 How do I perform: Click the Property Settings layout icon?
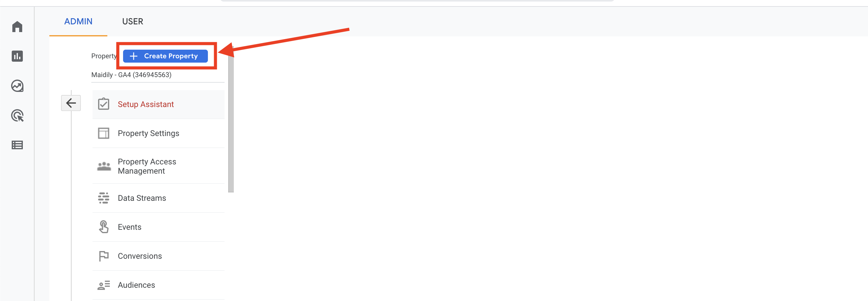click(103, 133)
